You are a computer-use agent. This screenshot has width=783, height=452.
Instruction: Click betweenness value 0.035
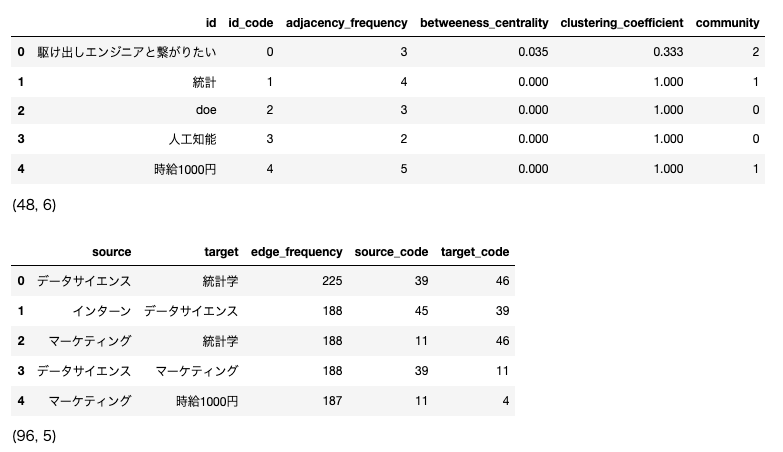pos(533,52)
